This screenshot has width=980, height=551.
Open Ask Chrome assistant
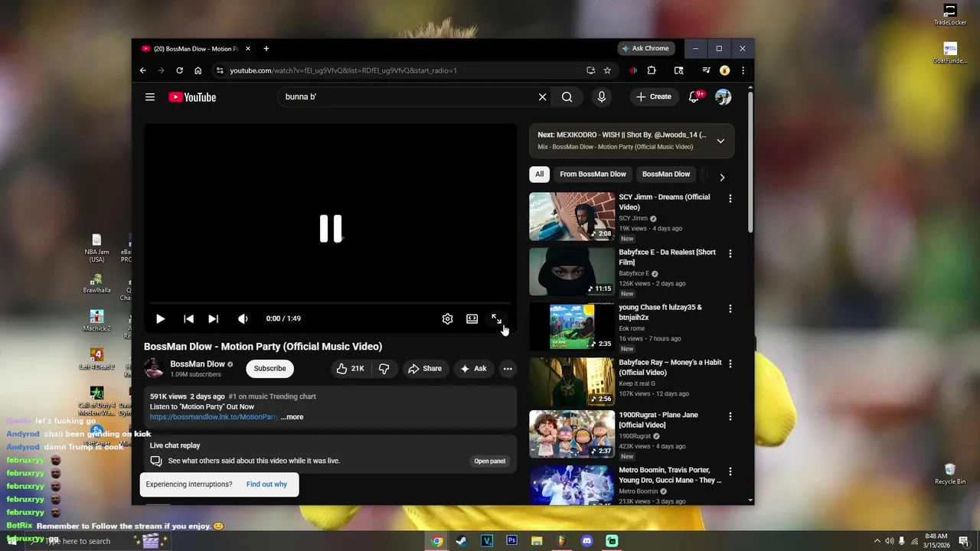click(646, 48)
